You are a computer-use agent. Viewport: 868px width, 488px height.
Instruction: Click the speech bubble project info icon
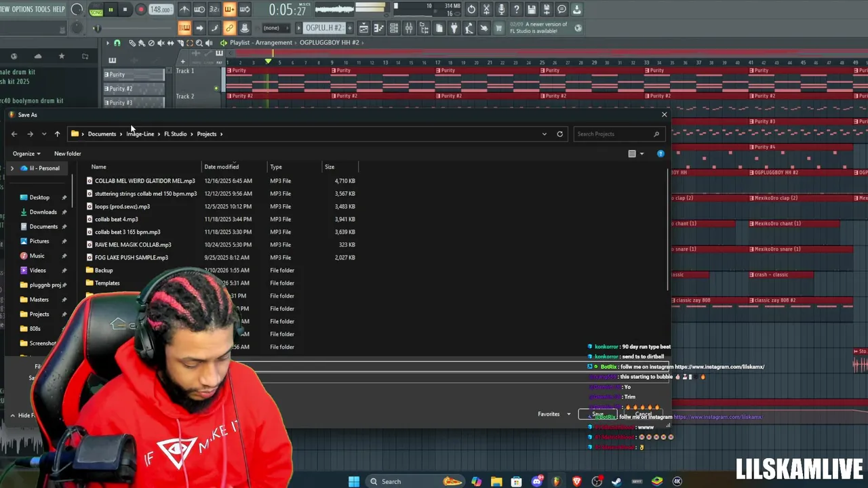coord(561,9)
